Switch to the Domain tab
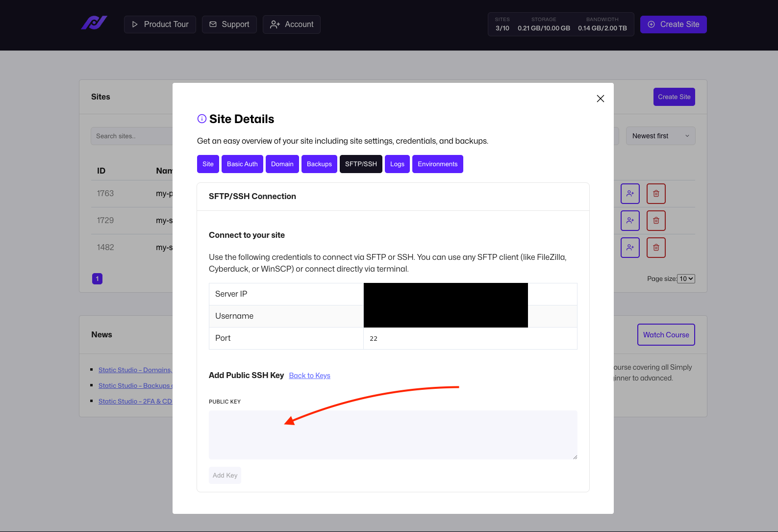This screenshot has height=532, width=778. tap(282, 164)
